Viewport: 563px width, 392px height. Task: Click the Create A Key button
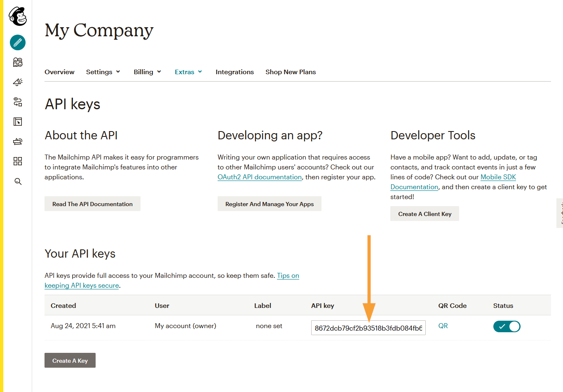tap(70, 360)
